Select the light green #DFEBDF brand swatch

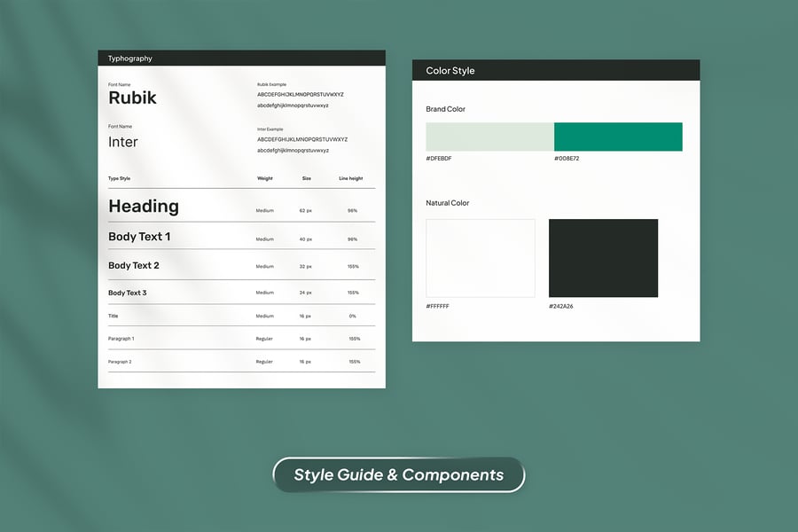489,137
